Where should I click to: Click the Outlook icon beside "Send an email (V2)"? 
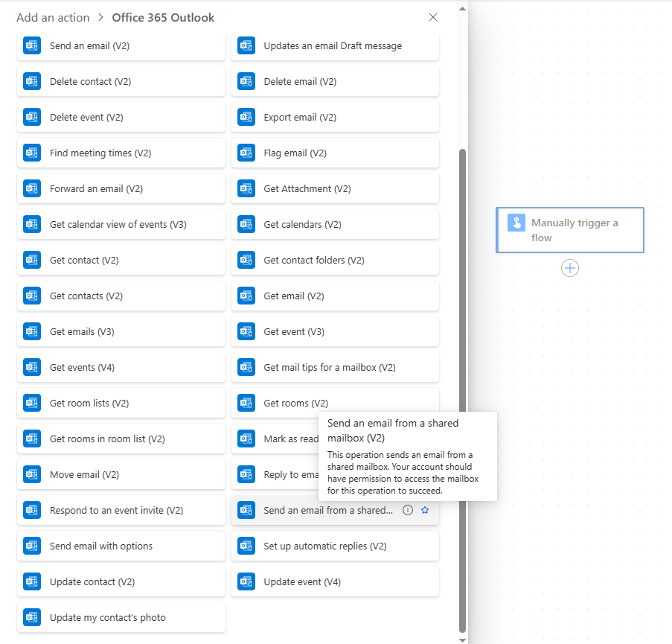31,45
